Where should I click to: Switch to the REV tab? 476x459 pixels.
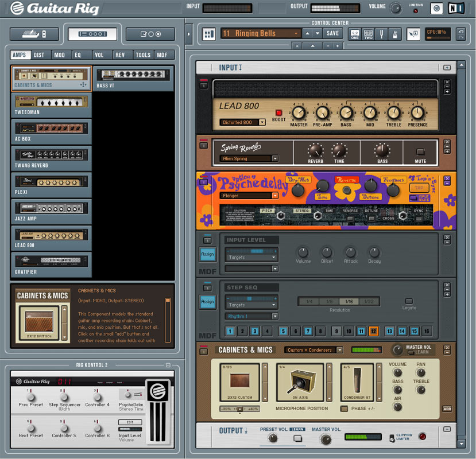122,55
